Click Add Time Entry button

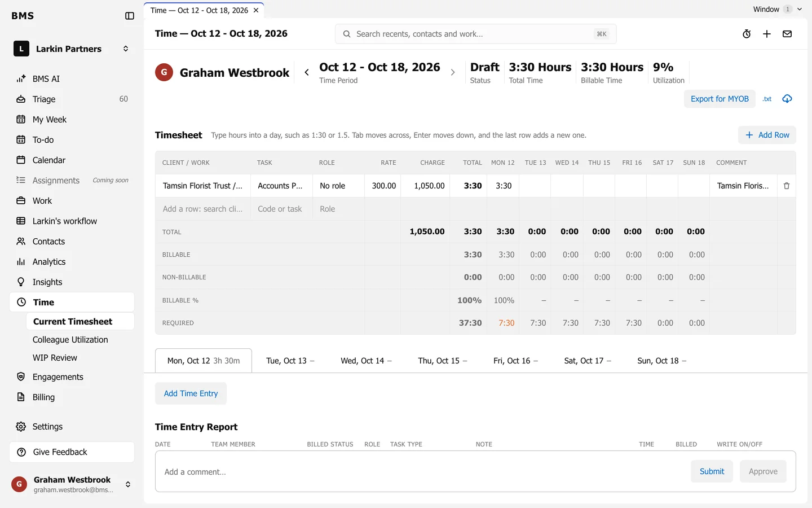[x=191, y=393]
